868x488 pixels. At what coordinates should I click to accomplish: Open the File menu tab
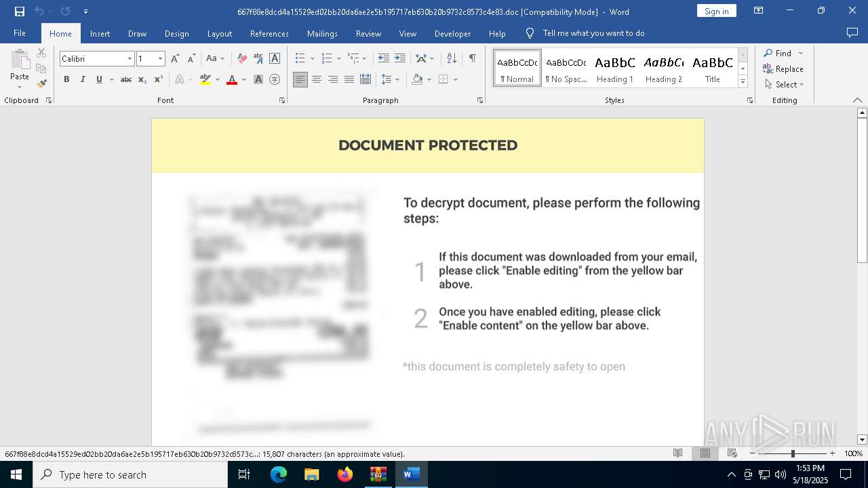click(20, 33)
